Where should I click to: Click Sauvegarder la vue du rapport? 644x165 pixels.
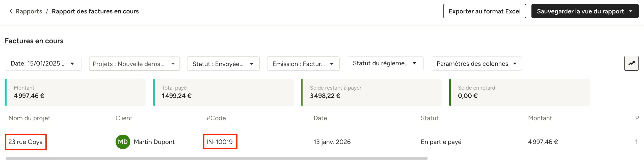click(x=580, y=11)
